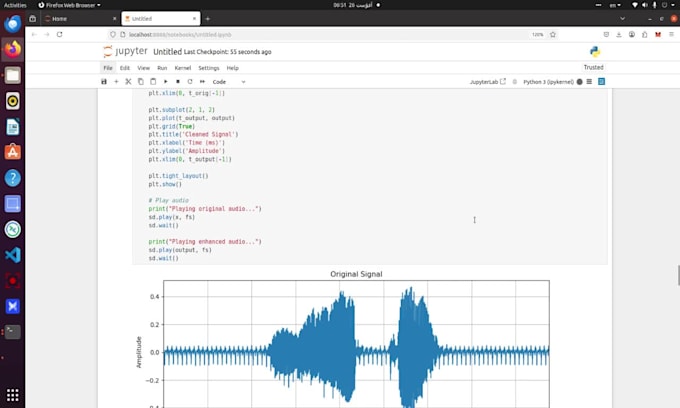Run the selected cell with the play icon
This screenshot has height=408, width=680.
click(x=165, y=82)
